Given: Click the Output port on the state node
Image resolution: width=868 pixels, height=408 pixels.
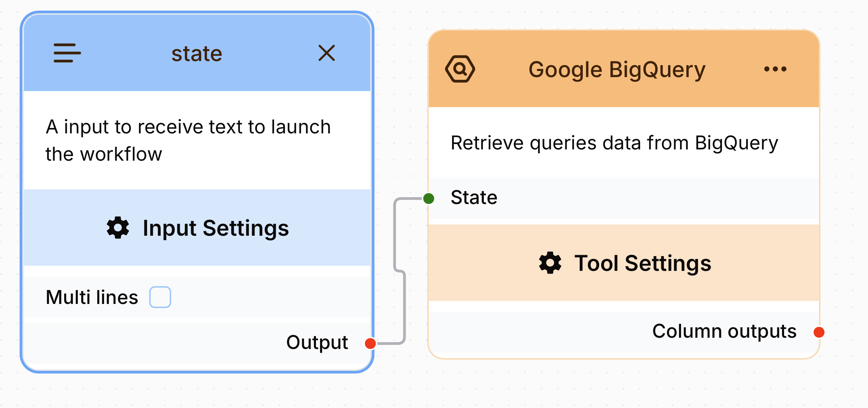Looking at the screenshot, I should [x=371, y=344].
